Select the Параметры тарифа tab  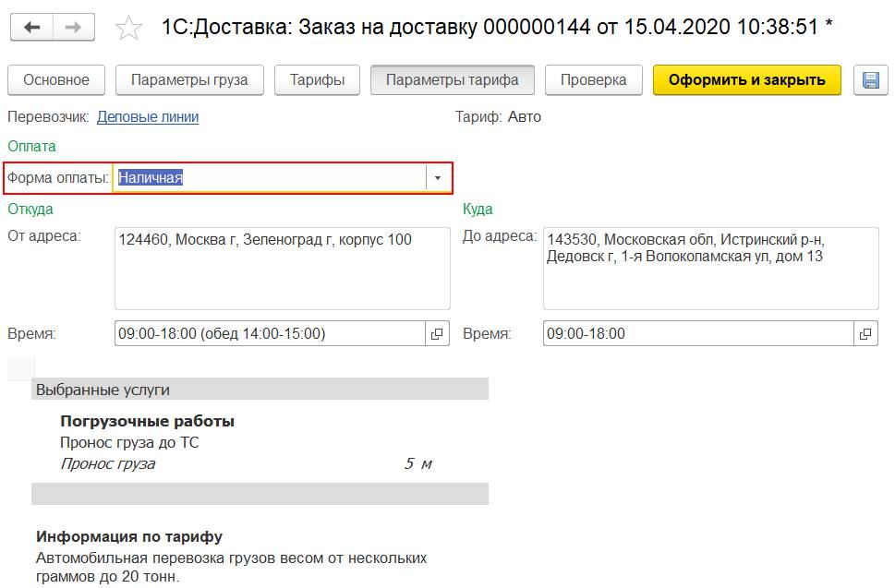452,80
